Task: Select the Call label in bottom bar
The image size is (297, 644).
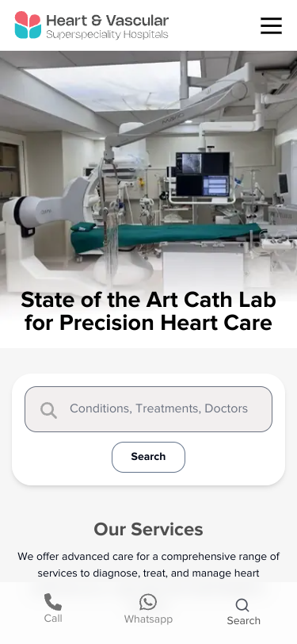Action: 53,618
